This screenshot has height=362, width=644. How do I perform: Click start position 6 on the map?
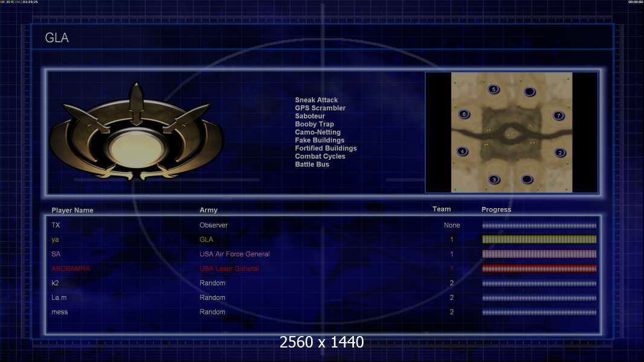click(x=464, y=114)
